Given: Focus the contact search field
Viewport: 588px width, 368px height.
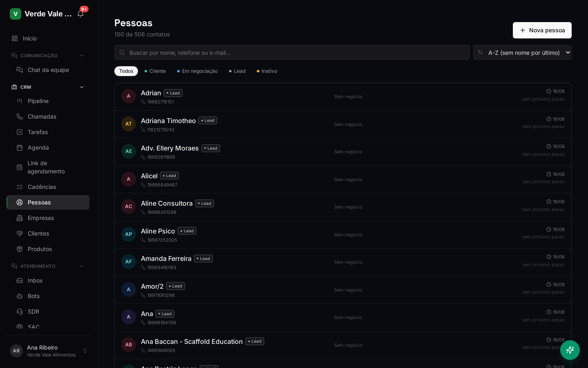Looking at the screenshot, I should (x=292, y=53).
